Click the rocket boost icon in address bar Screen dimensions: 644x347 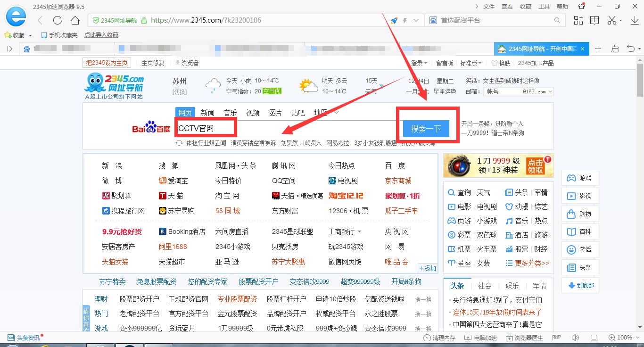[x=395, y=20]
